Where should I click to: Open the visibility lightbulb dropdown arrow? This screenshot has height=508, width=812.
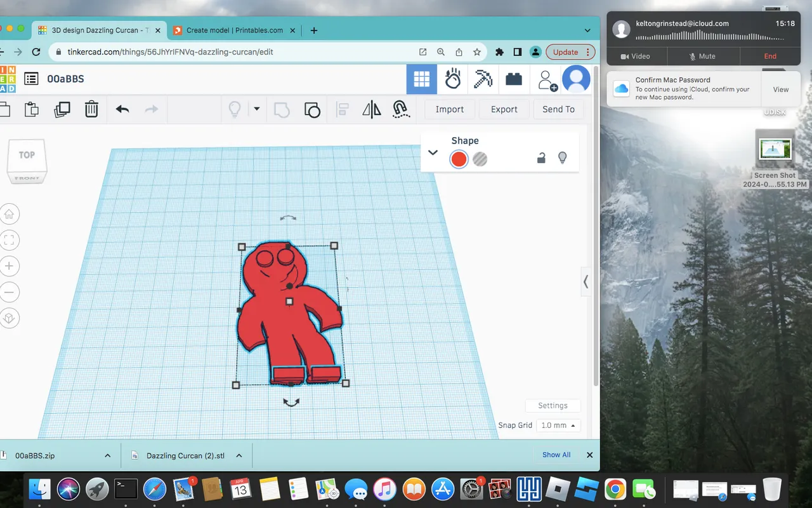point(257,109)
